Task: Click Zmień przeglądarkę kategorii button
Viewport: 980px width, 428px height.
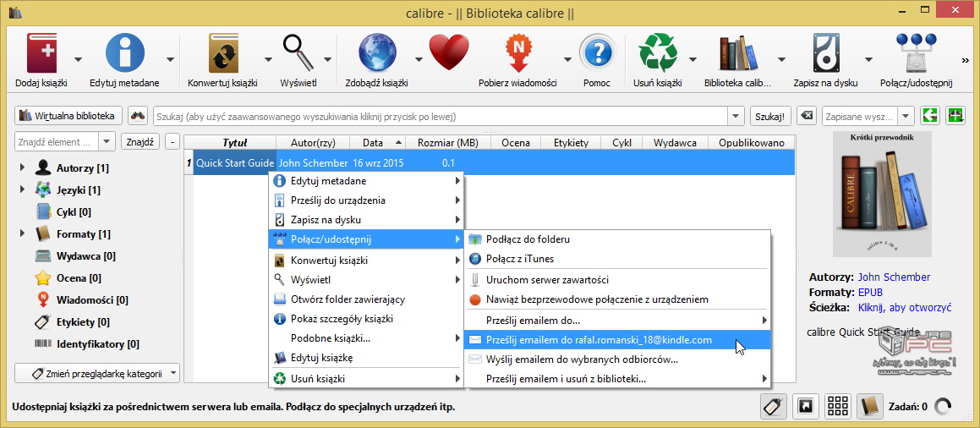Action: click(97, 374)
